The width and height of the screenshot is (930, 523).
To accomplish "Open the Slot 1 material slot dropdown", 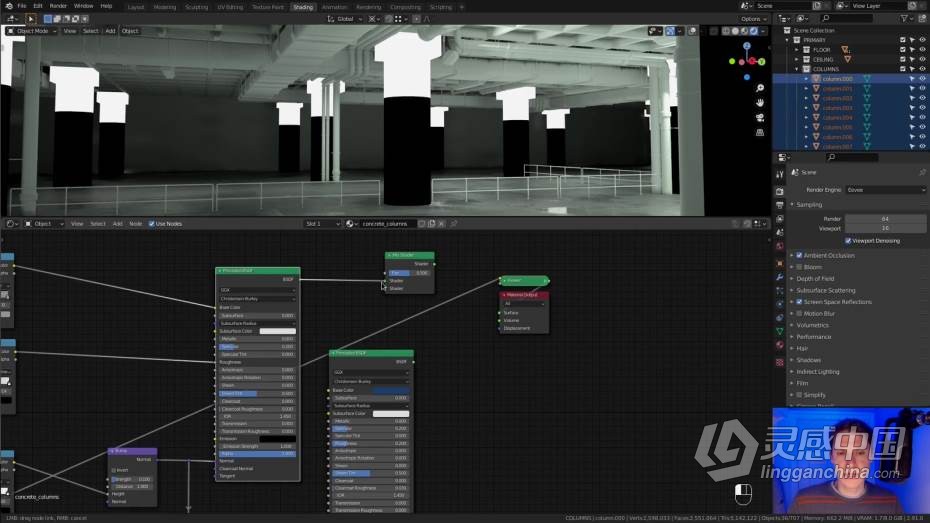I will click(322, 224).
